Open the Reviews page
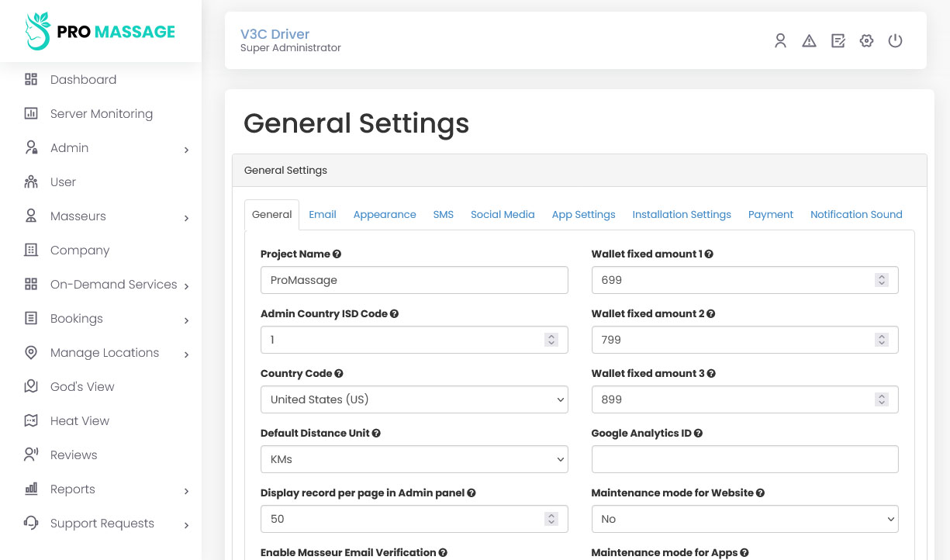Viewport: 950px width, 560px height. point(74,455)
